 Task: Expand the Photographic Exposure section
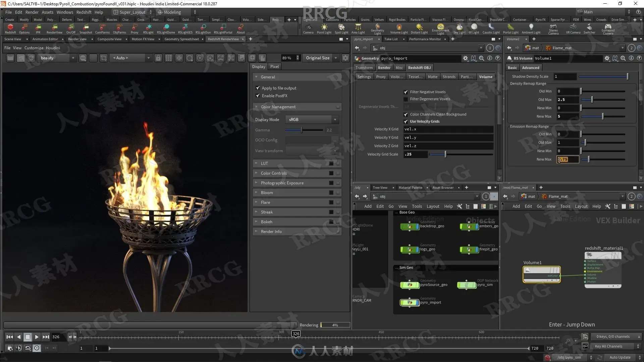click(x=282, y=183)
